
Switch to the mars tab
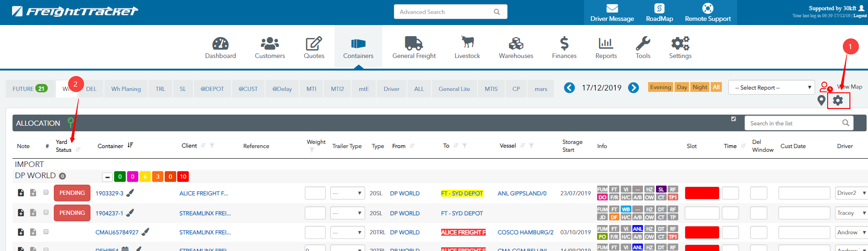(x=541, y=89)
